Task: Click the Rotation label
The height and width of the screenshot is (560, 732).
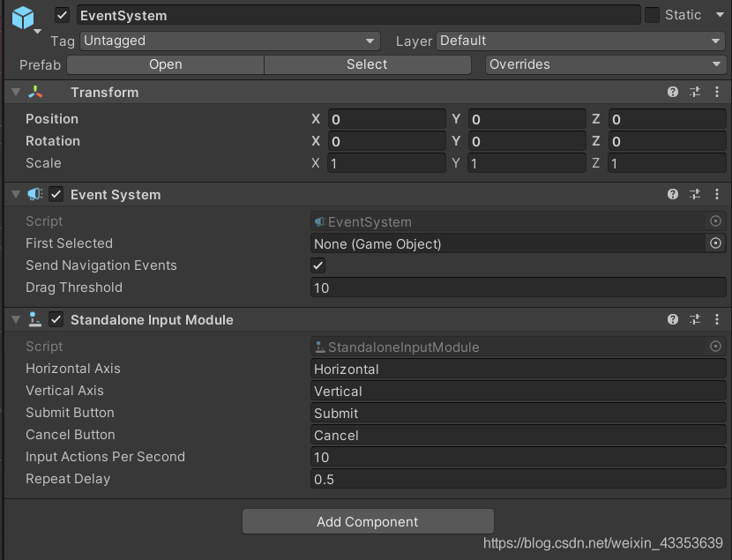Action: coord(53,141)
